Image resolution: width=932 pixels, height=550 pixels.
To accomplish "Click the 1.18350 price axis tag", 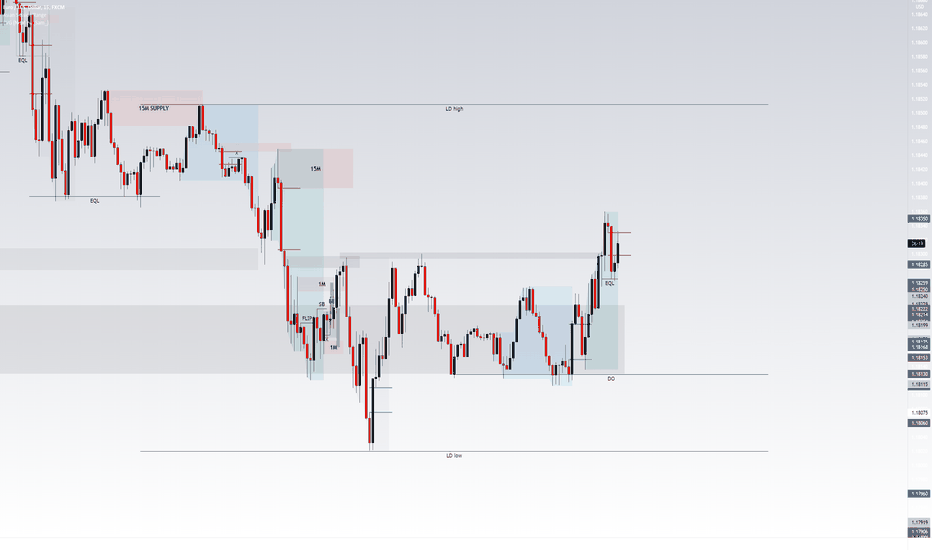I will tap(919, 219).
